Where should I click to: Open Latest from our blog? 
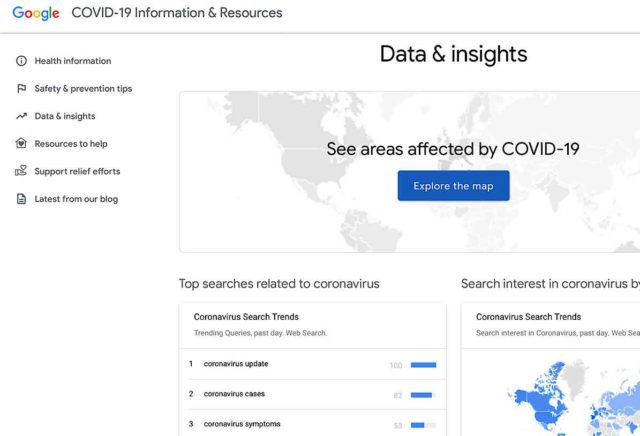pos(76,199)
